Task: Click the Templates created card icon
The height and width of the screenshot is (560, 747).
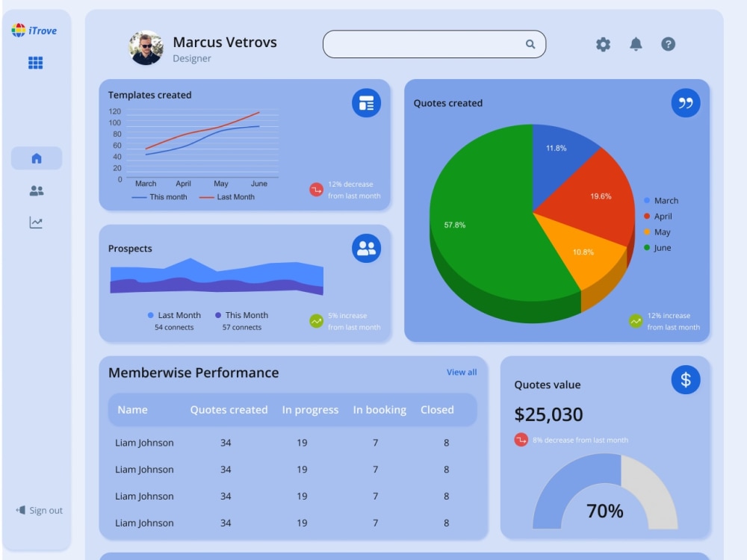Action: click(366, 103)
